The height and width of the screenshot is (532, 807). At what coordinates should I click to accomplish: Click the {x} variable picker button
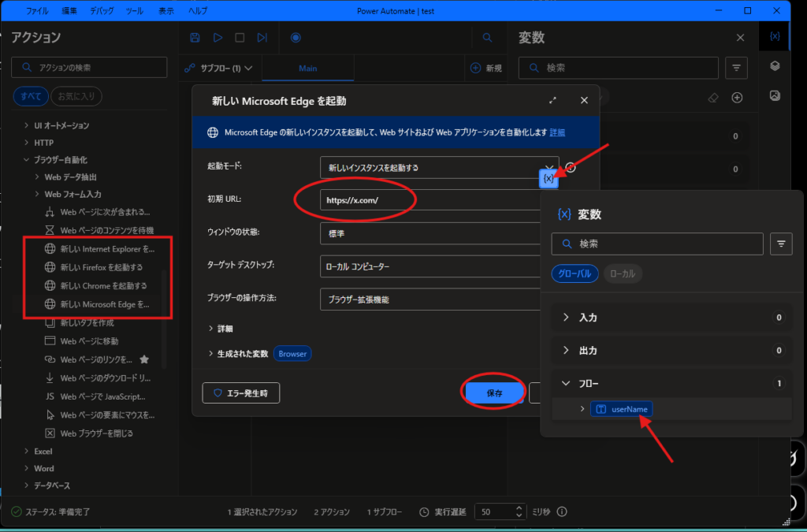[x=549, y=179]
